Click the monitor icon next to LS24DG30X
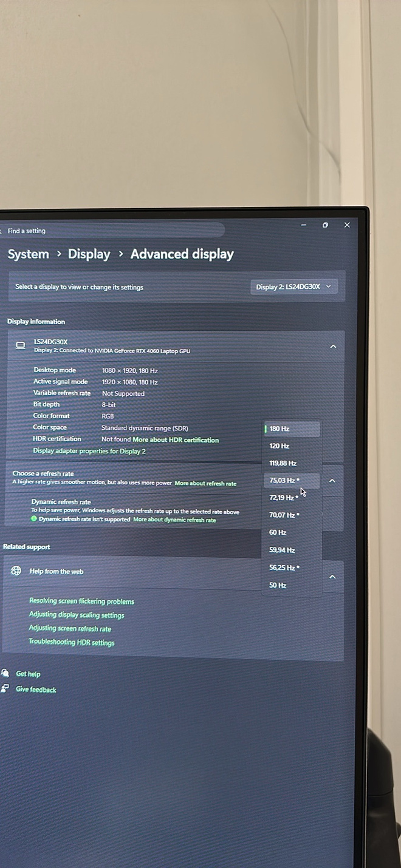This screenshot has height=868, width=401. pyautogui.click(x=21, y=345)
